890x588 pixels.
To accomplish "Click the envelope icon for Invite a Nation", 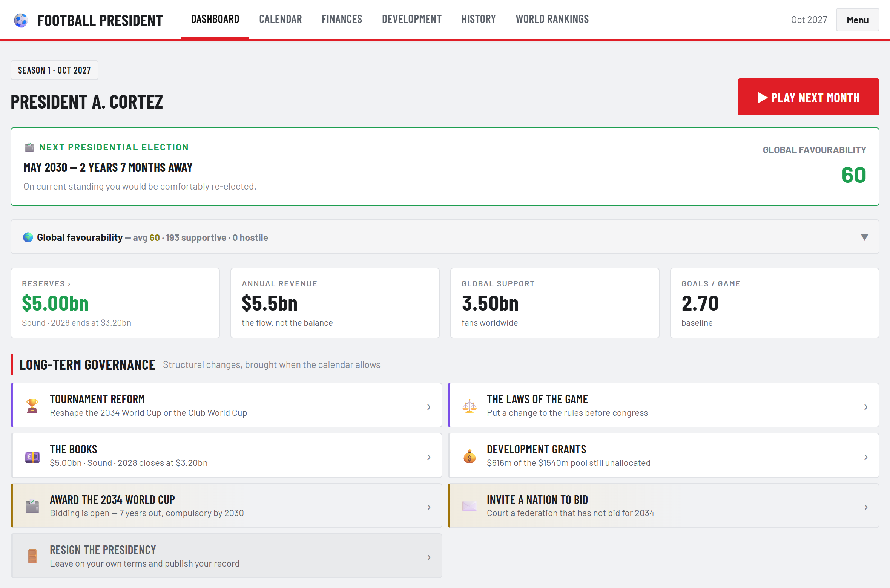I will coord(470,506).
